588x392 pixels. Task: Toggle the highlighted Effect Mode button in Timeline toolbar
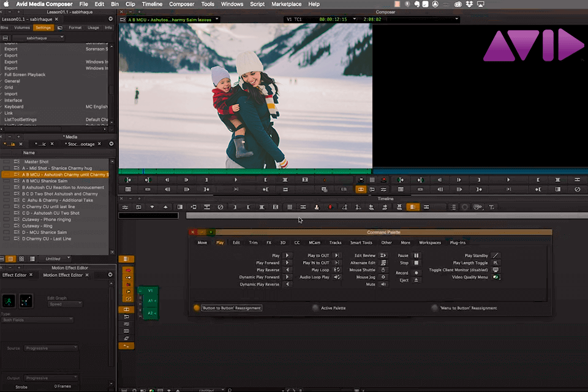[412, 207]
